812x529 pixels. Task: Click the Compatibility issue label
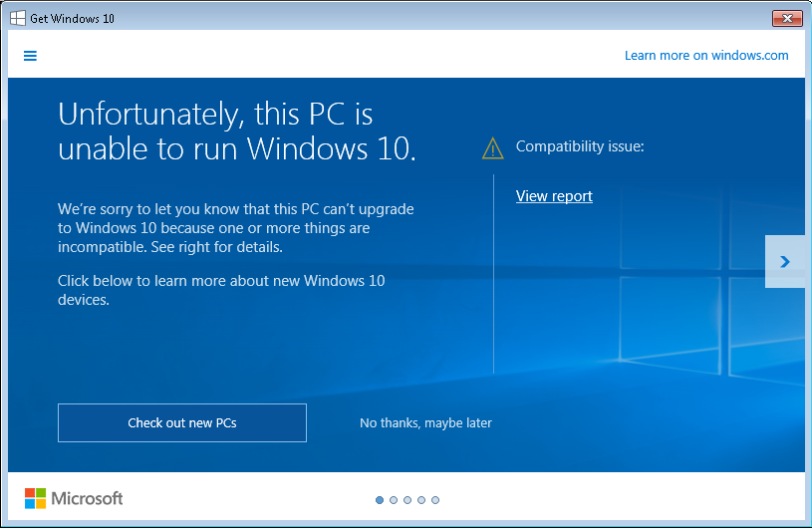[x=580, y=146]
